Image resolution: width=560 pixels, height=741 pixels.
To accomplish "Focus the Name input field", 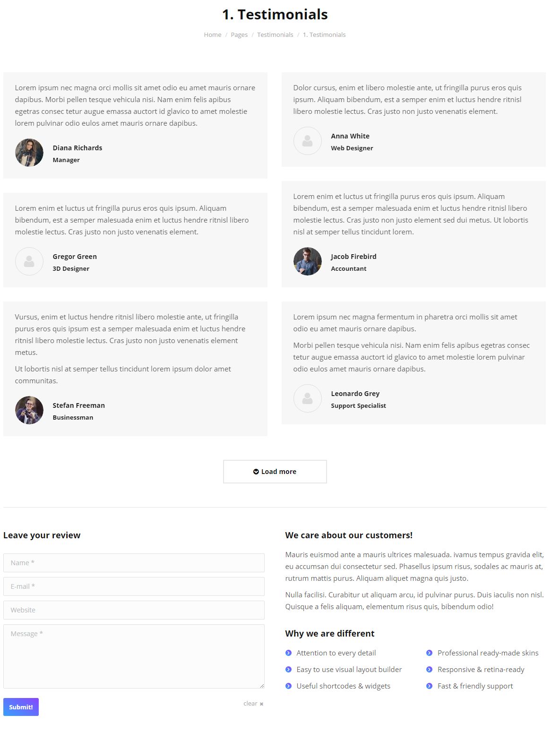I will (134, 563).
